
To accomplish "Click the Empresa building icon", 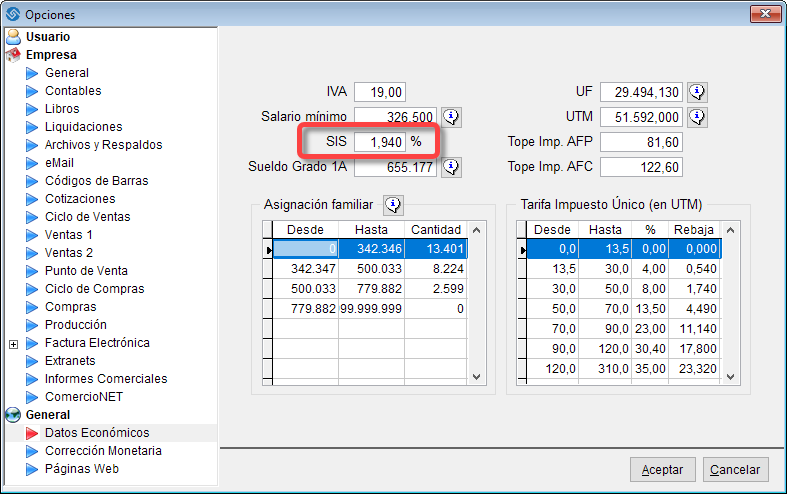I will point(14,55).
